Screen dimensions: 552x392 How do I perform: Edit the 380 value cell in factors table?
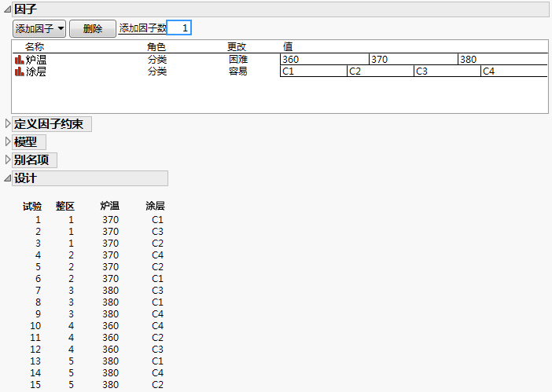(x=502, y=60)
